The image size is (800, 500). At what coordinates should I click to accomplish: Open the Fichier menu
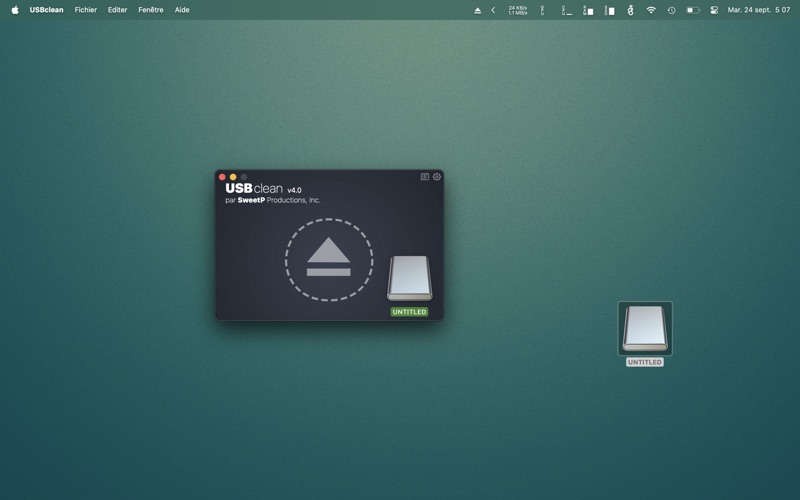click(x=86, y=10)
